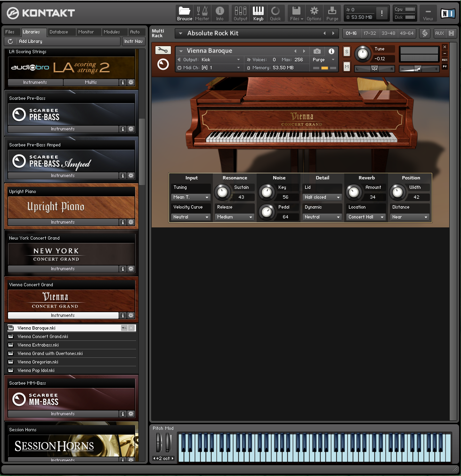Minimize the Vienna Baroque instrument header
The height and width of the screenshot is (476, 461).
[445, 53]
